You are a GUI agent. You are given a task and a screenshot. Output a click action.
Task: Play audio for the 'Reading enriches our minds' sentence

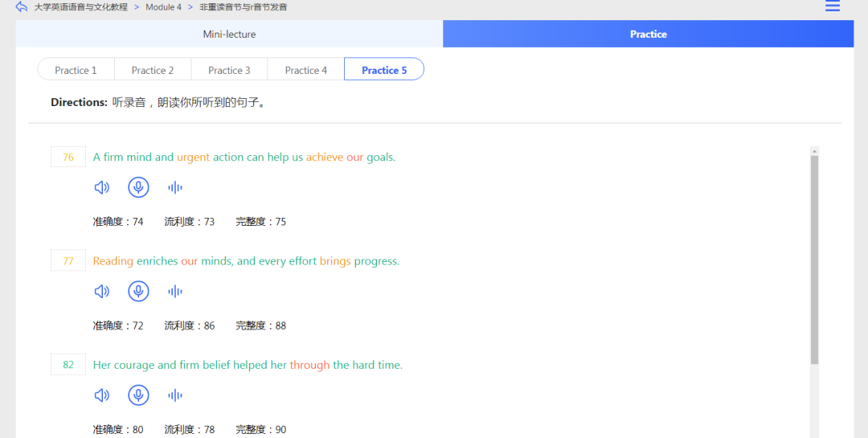pos(101,292)
